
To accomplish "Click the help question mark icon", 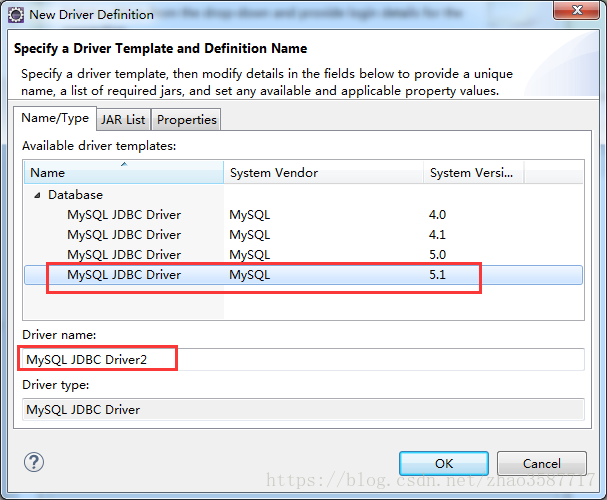I will click(34, 462).
